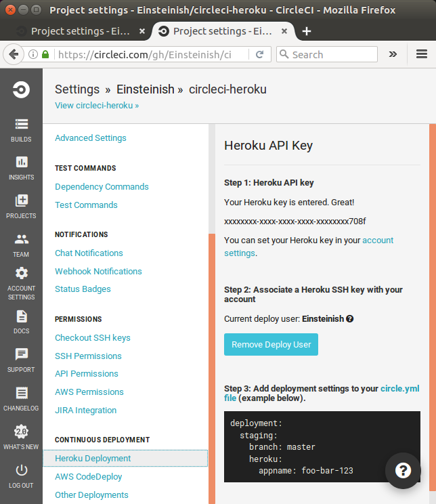Image resolution: width=436 pixels, height=504 pixels.
Task: Select the second Project settings tab
Action: click(222, 31)
